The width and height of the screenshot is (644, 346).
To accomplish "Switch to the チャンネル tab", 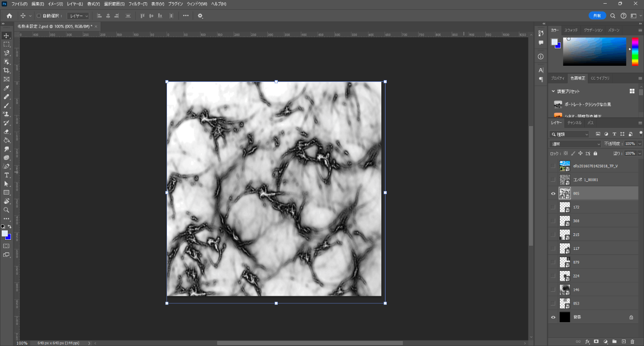I will (574, 123).
